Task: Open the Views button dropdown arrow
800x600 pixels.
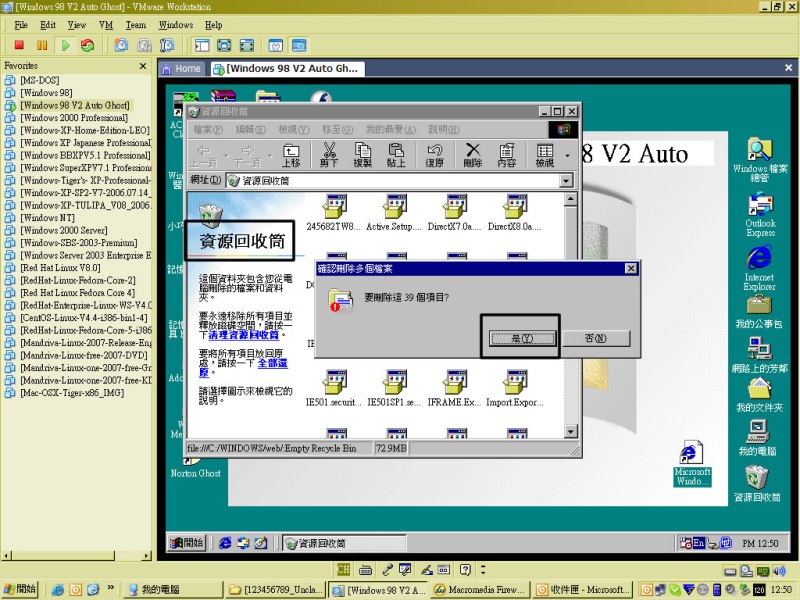Action: click(567, 155)
